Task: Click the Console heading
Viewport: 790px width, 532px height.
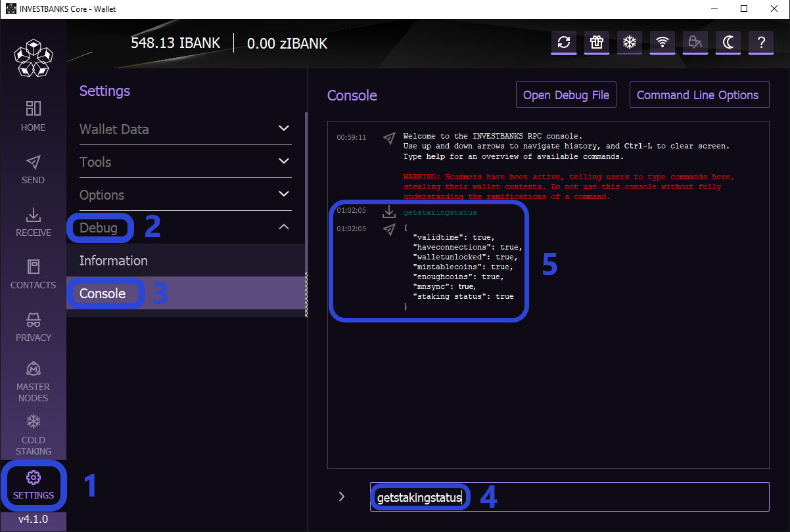Action: [352, 95]
